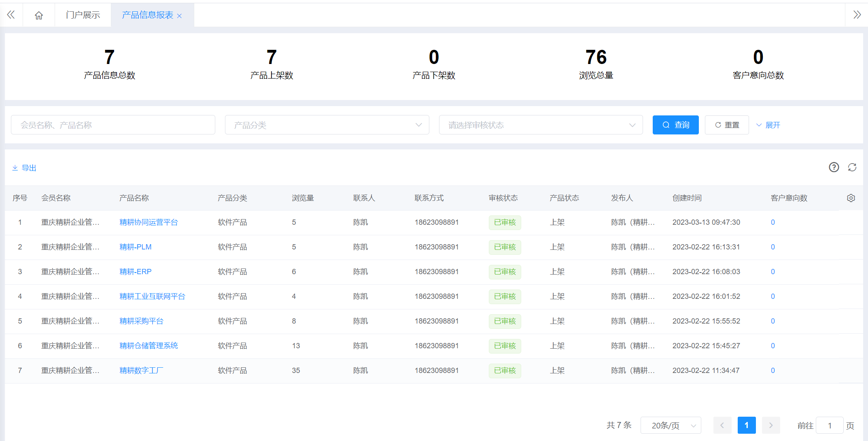
Task: Click the 查询 search button
Action: pyautogui.click(x=675, y=125)
